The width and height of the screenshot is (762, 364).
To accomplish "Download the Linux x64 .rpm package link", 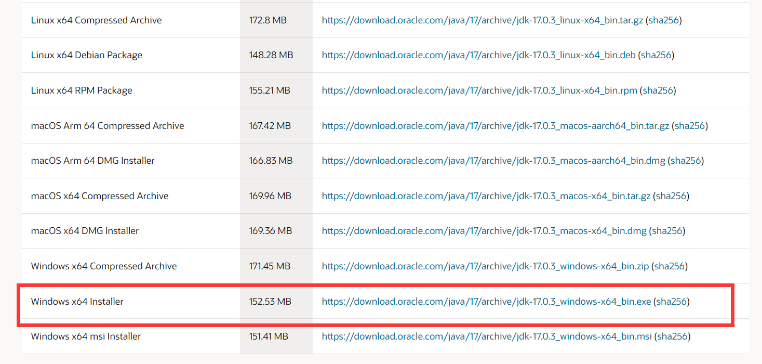I will [480, 90].
